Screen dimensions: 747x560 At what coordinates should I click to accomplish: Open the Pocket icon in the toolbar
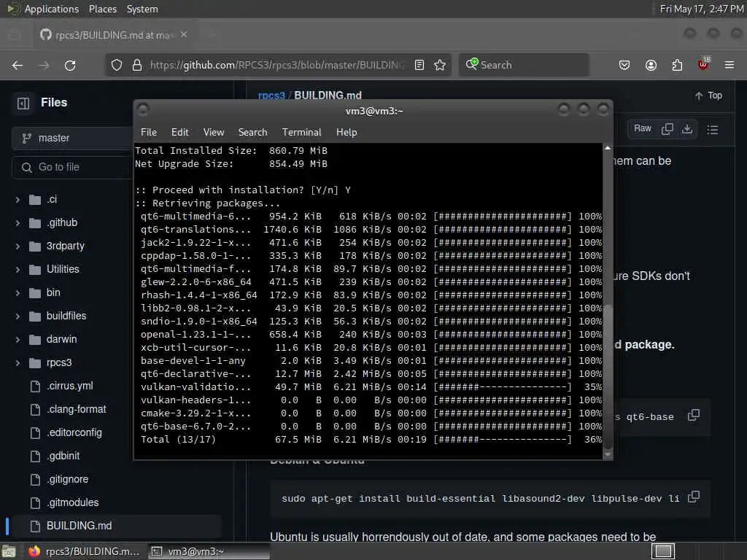click(624, 65)
